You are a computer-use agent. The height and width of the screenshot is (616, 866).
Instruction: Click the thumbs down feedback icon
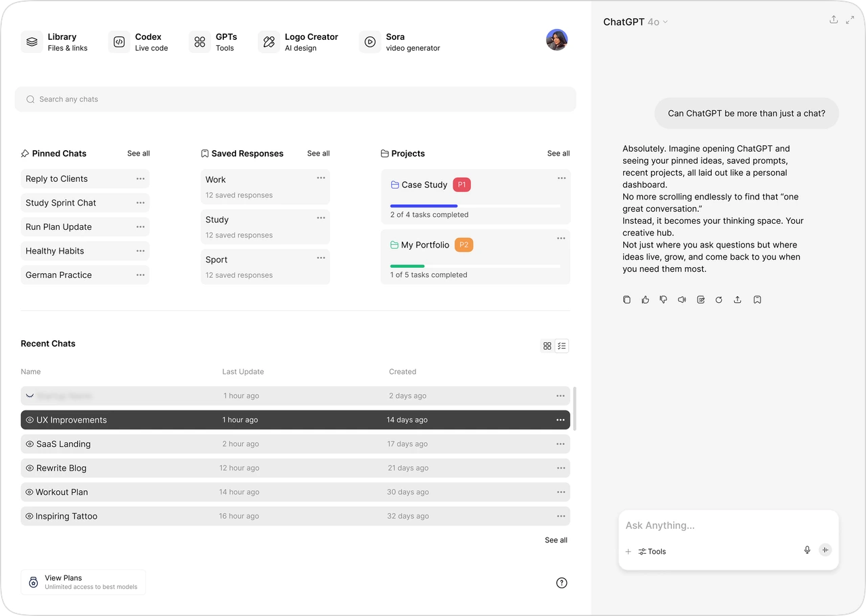pos(664,300)
